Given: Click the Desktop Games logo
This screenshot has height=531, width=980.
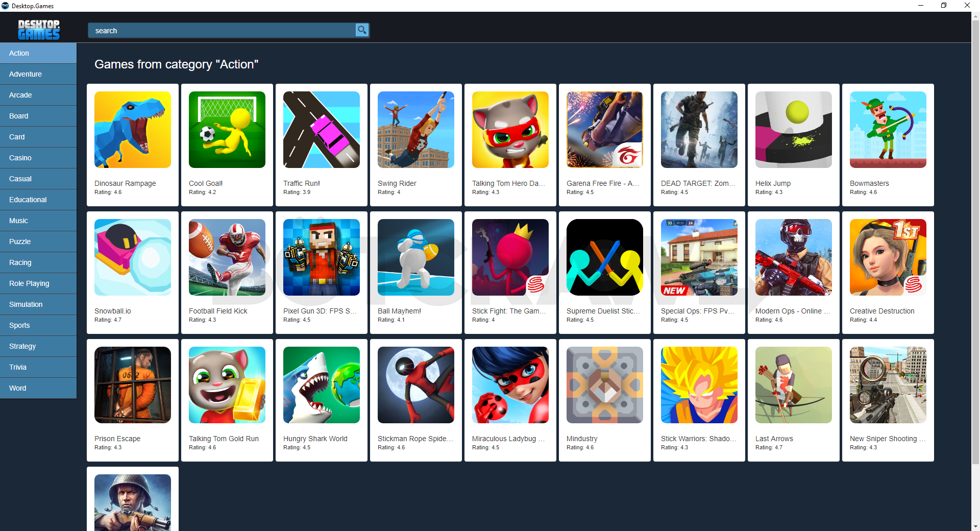Looking at the screenshot, I should [39, 30].
